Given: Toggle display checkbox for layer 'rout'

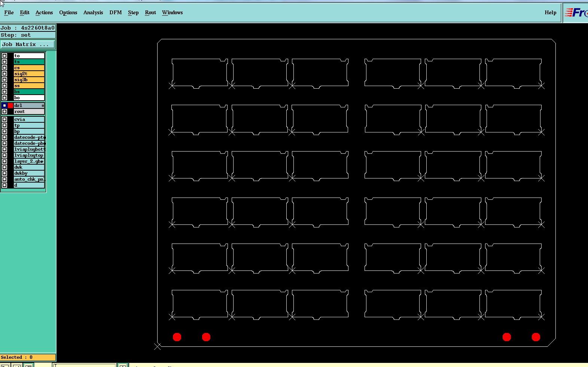Looking at the screenshot, I should (x=4, y=111).
